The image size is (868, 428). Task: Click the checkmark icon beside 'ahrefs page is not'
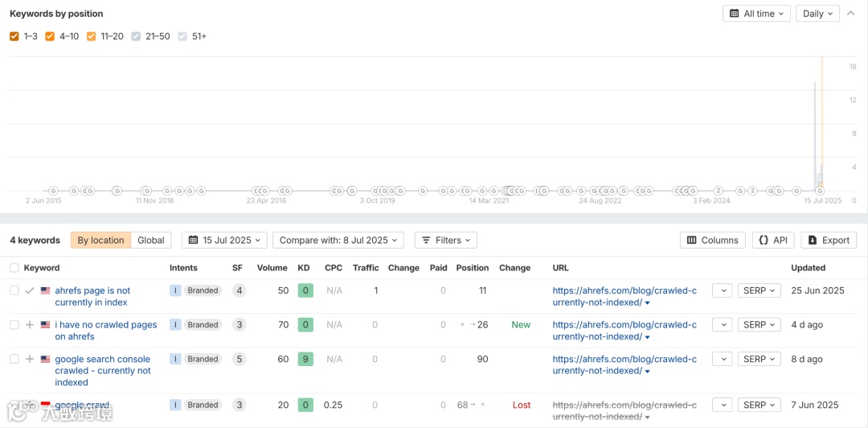point(30,290)
